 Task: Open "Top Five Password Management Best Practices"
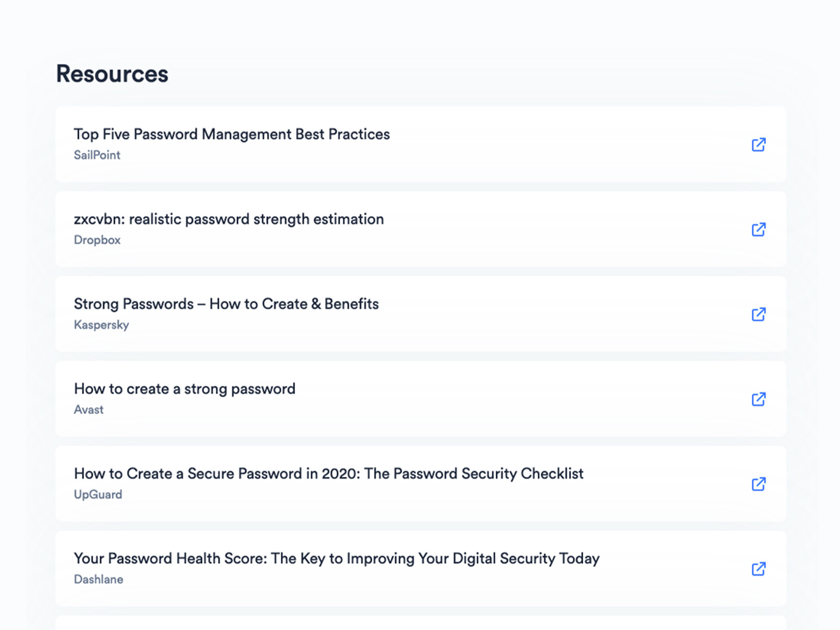(x=232, y=134)
